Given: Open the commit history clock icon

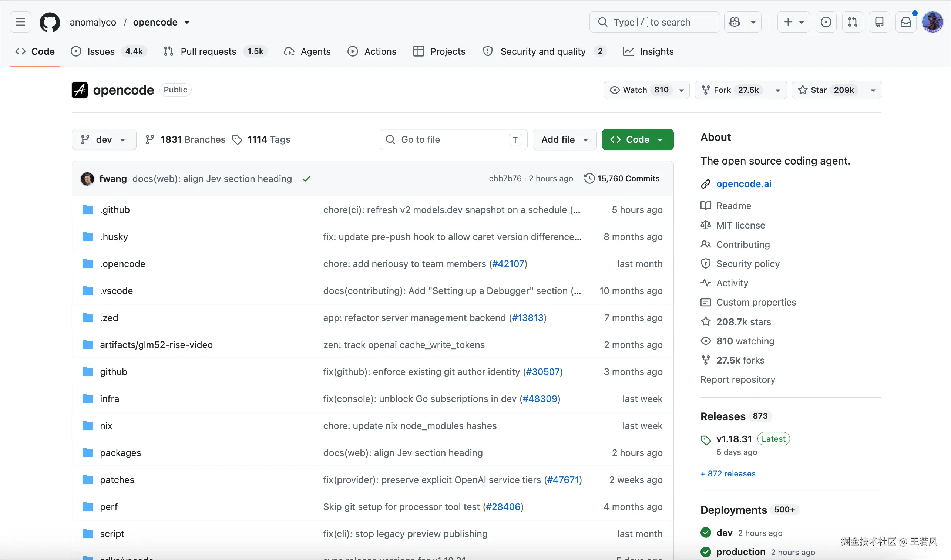Looking at the screenshot, I should pyautogui.click(x=589, y=179).
